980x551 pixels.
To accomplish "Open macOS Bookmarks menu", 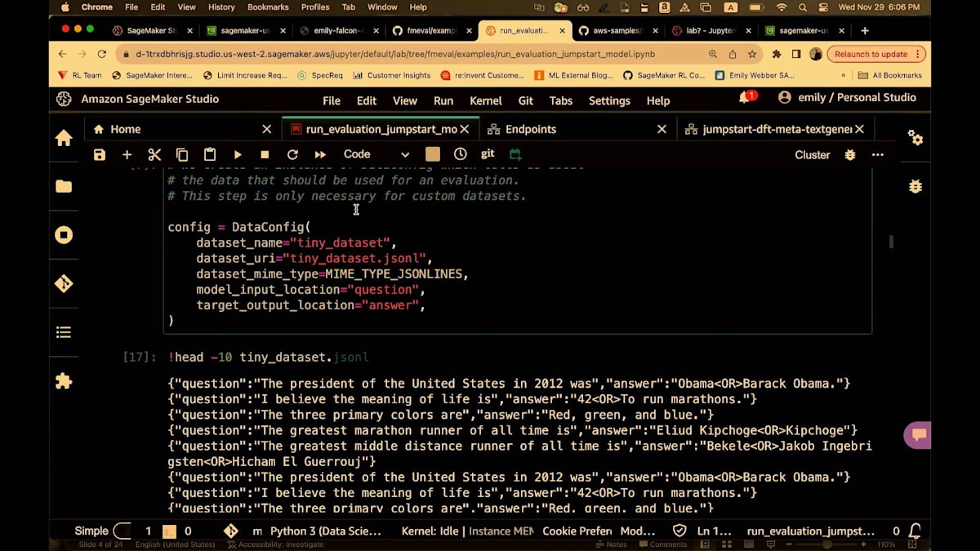I will coord(268,7).
